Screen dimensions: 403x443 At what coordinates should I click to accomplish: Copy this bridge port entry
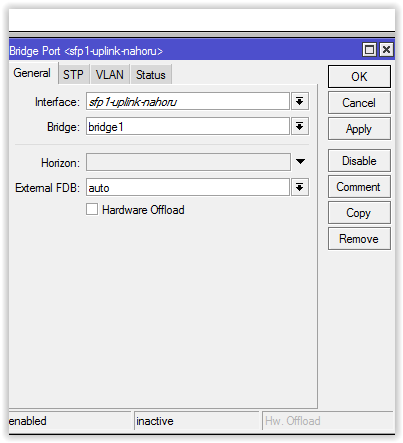359,213
